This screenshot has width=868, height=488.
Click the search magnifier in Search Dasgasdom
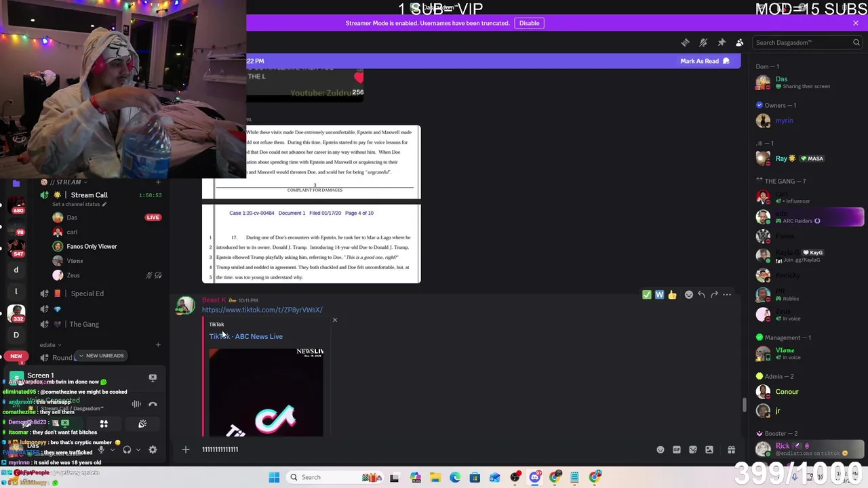click(856, 43)
